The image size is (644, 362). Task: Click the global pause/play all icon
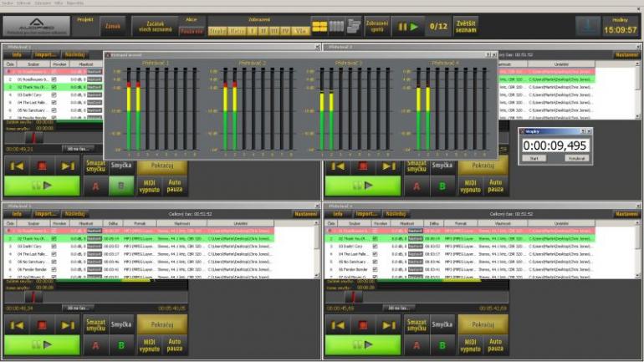(x=408, y=27)
